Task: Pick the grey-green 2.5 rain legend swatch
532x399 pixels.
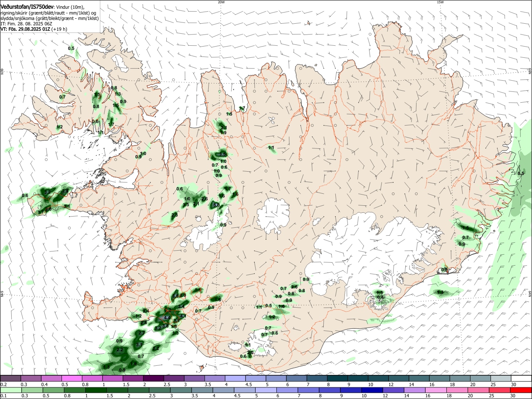Action: click(160, 390)
